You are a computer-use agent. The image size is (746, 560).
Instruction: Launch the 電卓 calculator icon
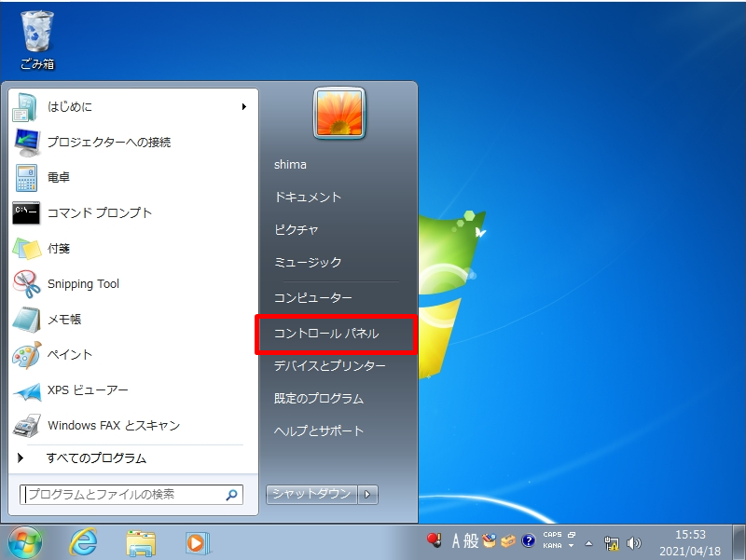point(26,178)
